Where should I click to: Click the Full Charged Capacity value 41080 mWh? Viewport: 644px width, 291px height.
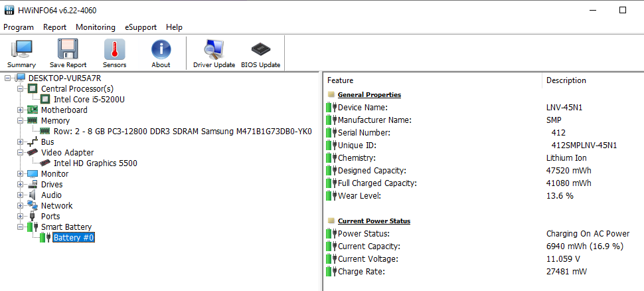569,183
